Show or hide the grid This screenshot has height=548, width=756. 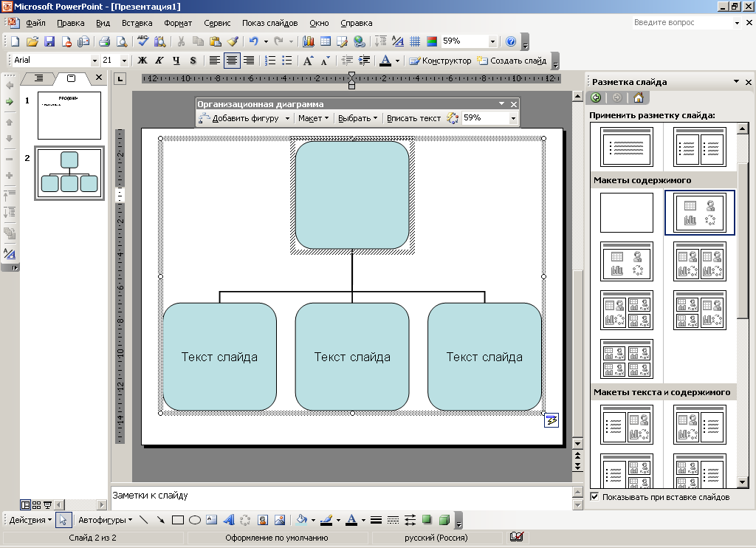(x=415, y=41)
